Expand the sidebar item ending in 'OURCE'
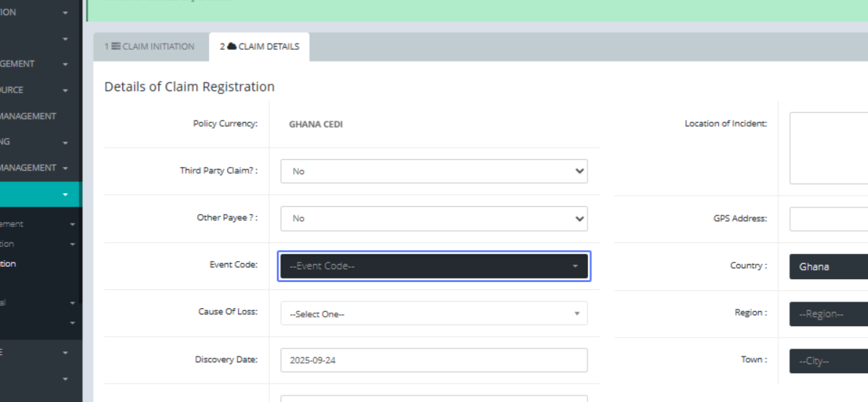This screenshot has height=402, width=868. click(65, 90)
